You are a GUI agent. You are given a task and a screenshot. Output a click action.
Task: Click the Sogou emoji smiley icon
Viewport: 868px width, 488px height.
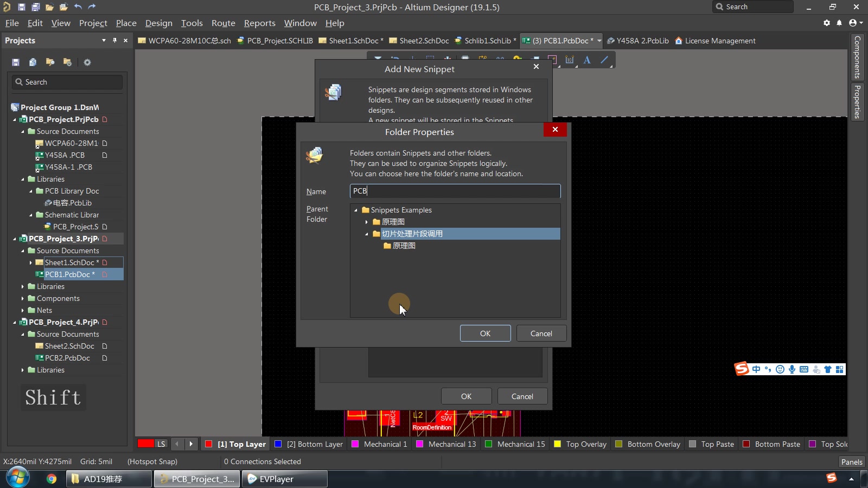[780, 369]
